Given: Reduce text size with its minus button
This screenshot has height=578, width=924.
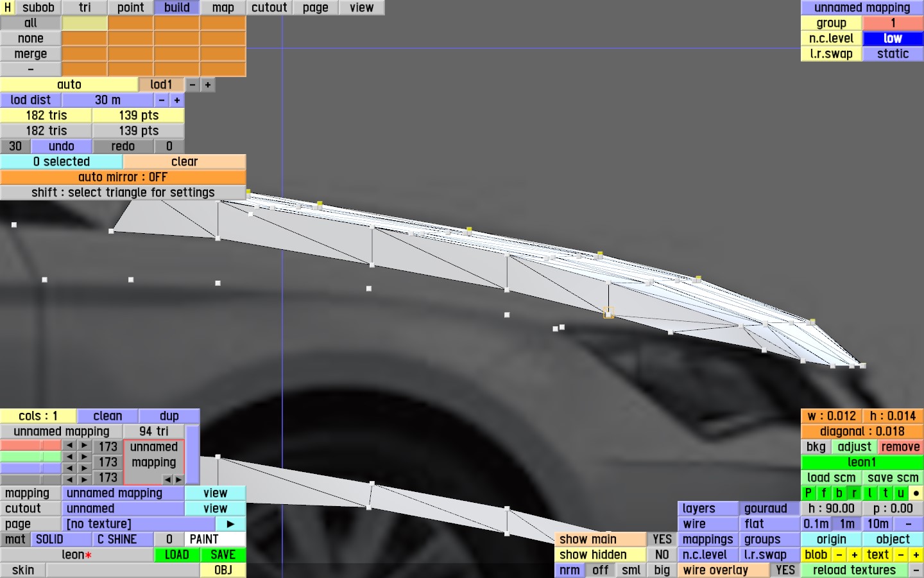Looking at the screenshot, I should tap(901, 555).
